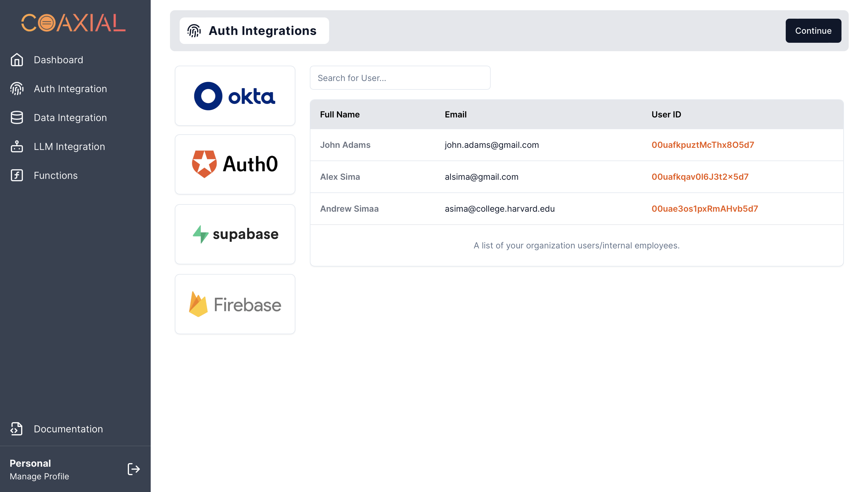
Task: Click the Auth Integration fingerprint icon in sidebar
Action: 17,89
